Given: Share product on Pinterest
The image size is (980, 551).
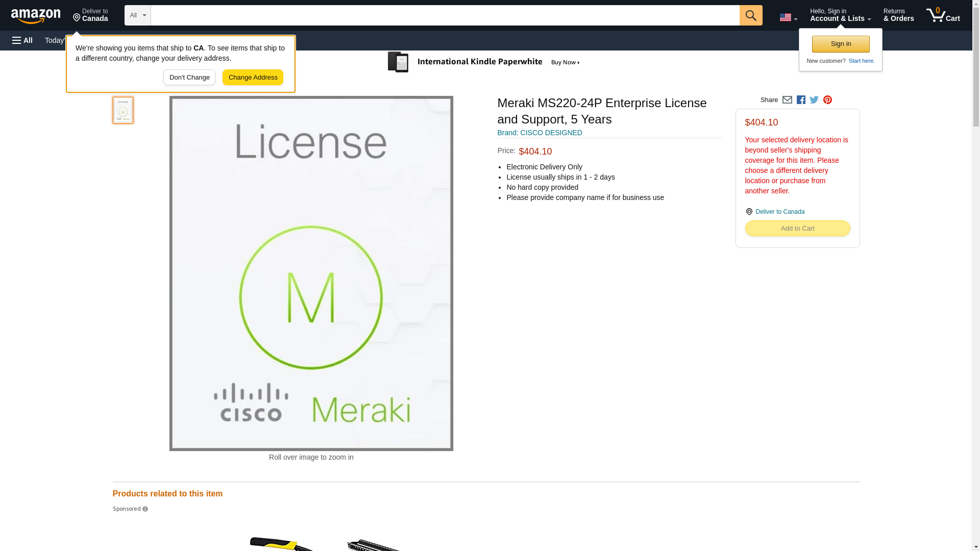Looking at the screenshot, I should [x=827, y=100].
